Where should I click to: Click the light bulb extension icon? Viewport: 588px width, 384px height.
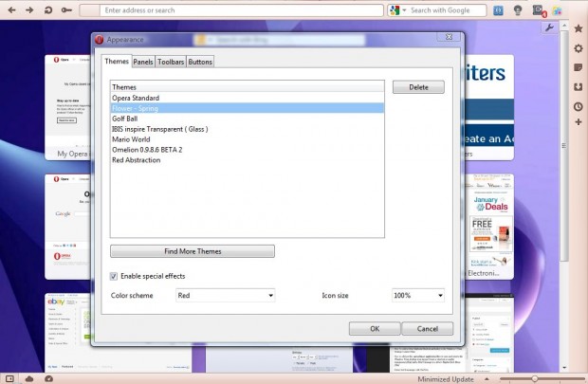tap(518, 10)
